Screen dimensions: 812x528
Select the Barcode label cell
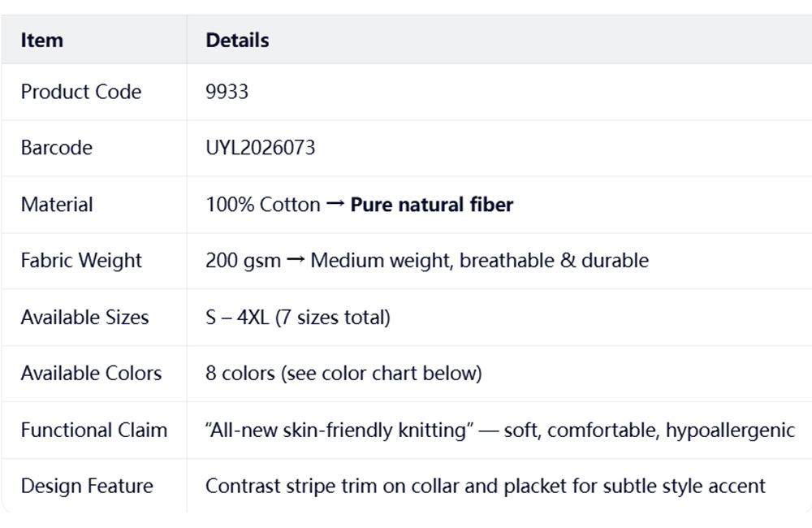coord(57,148)
